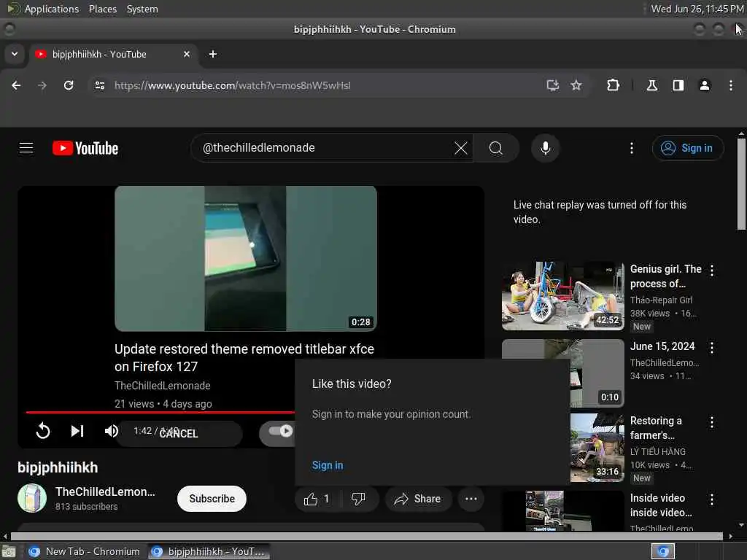Clear the search box text

[x=461, y=148]
